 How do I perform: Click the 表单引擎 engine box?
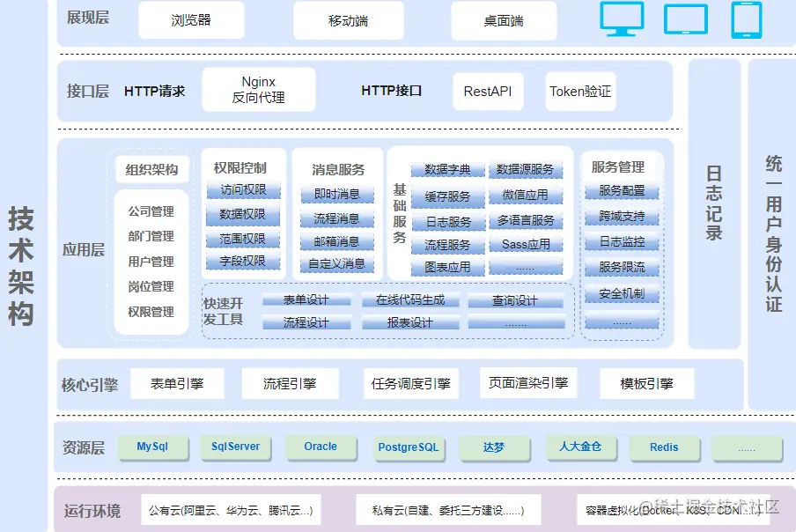coord(177,383)
